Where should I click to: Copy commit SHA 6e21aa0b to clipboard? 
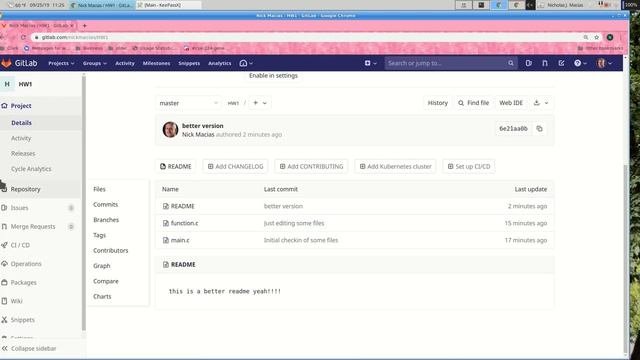[x=540, y=129]
